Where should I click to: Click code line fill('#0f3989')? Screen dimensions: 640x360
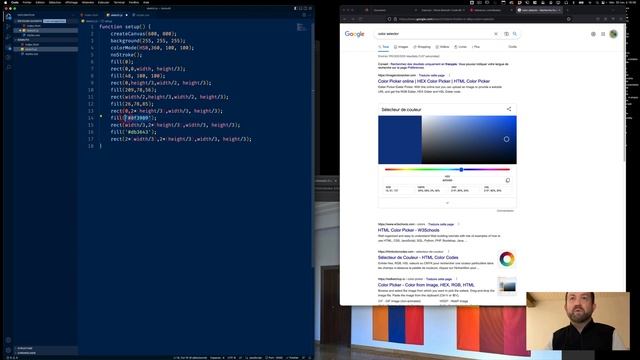click(133, 118)
